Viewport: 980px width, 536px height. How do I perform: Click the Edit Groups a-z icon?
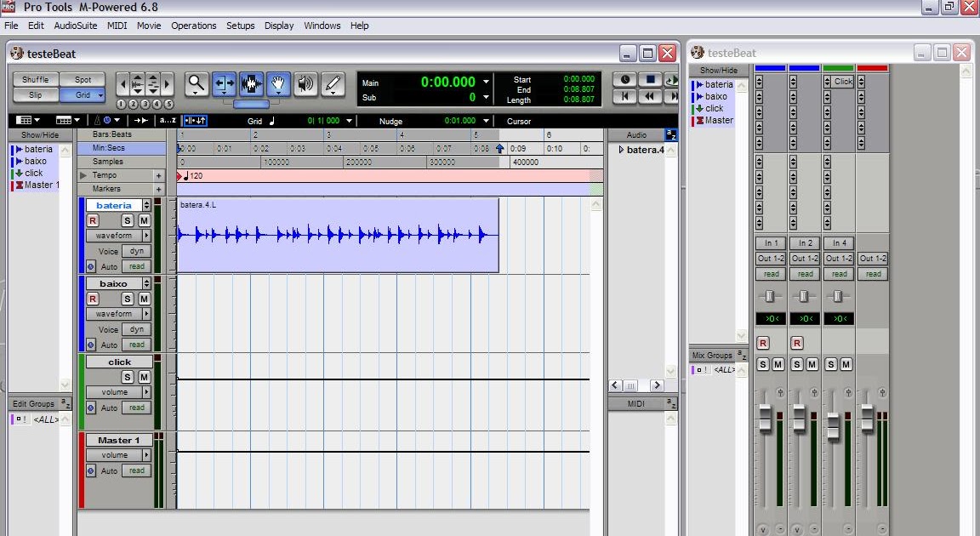pos(66,403)
